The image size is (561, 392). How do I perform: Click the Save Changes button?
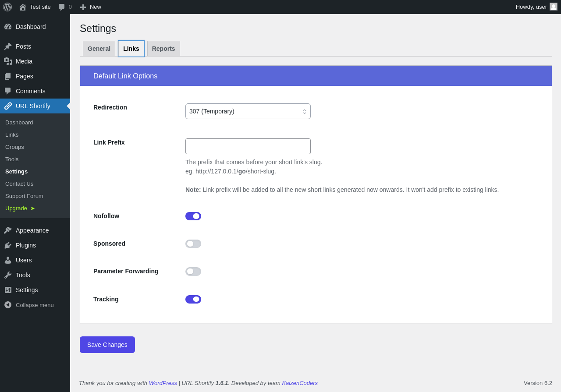pyautogui.click(x=107, y=345)
